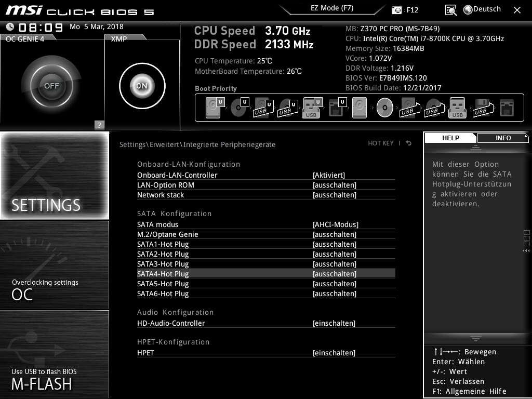Change the Network stack value
Viewport: 532px width, 399px height.
tap(334, 195)
